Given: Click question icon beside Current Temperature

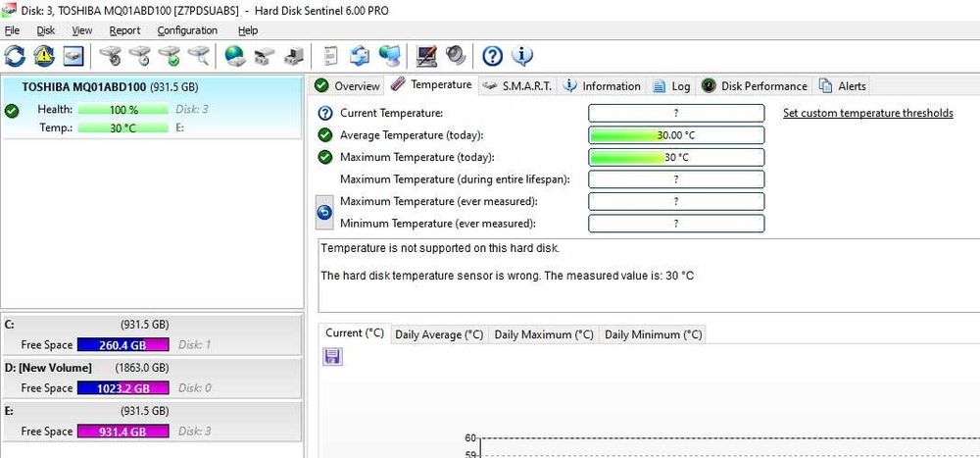Looking at the screenshot, I should pyautogui.click(x=325, y=113).
